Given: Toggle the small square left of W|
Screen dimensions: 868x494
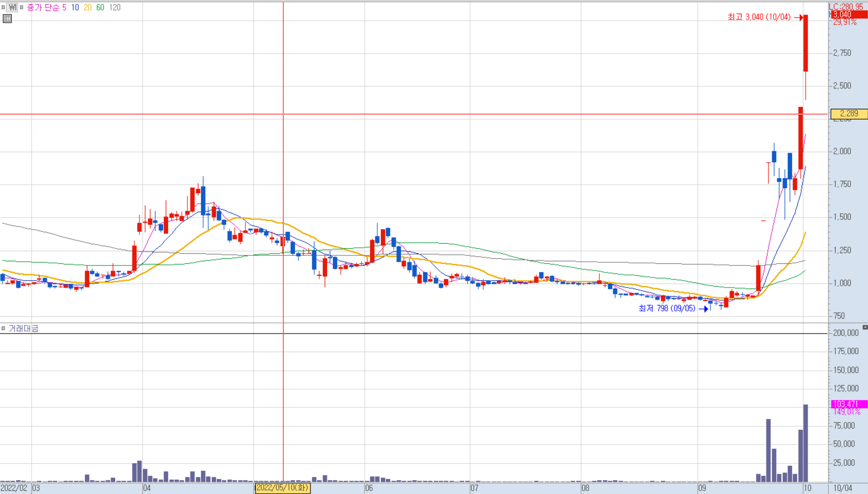Looking at the screenshot, I should click(3, 7).
